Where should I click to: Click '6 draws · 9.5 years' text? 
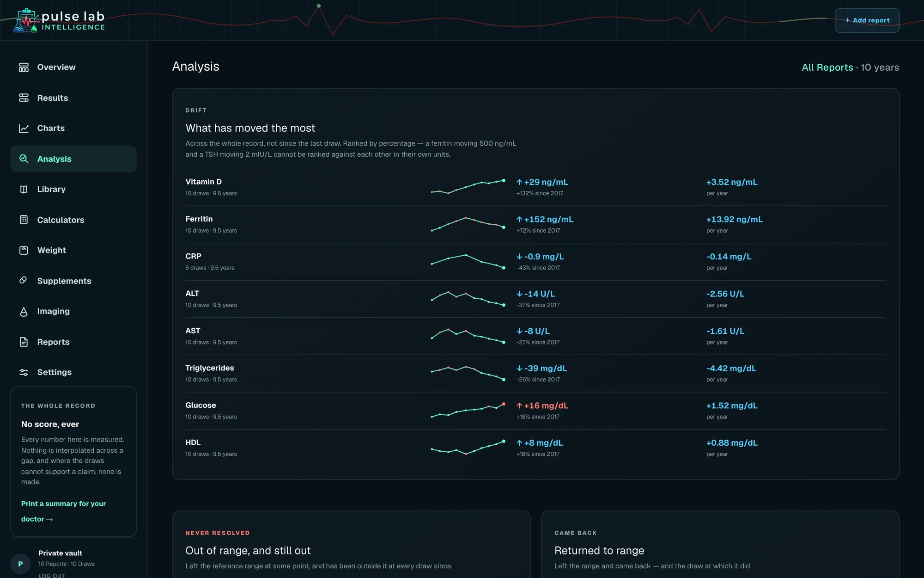coord(210,268)
